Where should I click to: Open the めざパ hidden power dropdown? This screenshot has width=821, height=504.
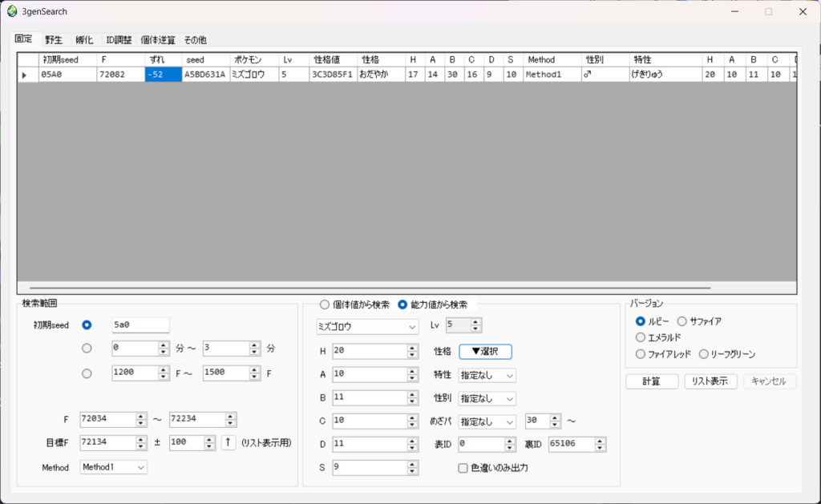[486, 421]
